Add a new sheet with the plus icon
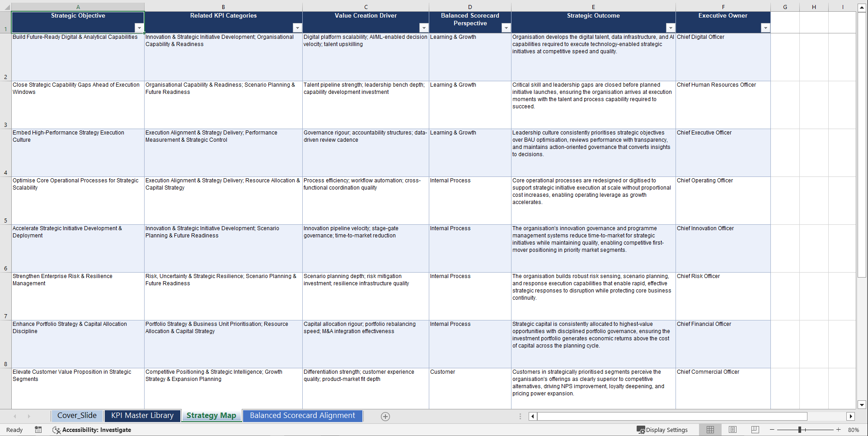This screenshot has width=868, height=436. tap(385, 417)
